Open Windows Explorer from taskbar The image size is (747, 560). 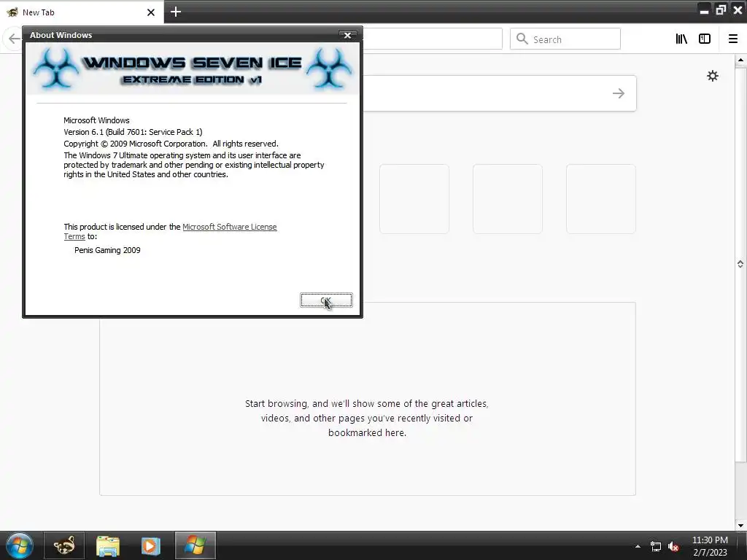pyautogui.click(x=108, y=545)
